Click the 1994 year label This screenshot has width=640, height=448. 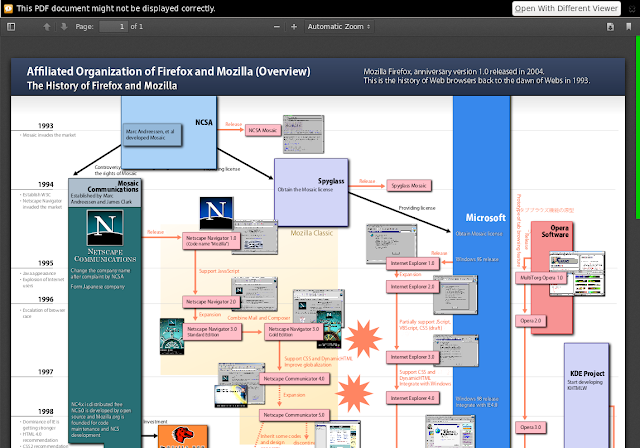pyautogui.click(x=46, y=184)
